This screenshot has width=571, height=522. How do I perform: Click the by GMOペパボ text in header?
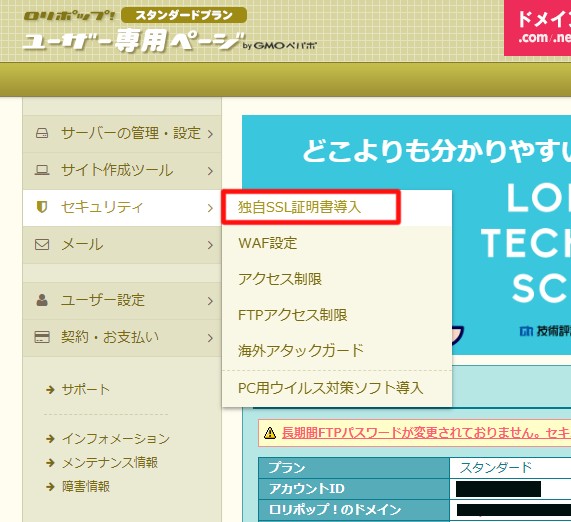click(280, 46)
